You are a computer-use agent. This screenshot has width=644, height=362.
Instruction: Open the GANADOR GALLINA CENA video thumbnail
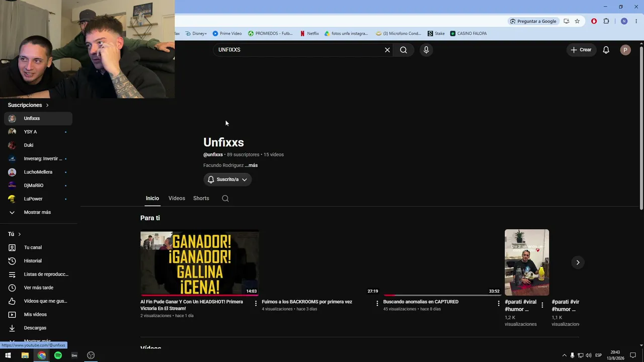click(x=200, y=263)
